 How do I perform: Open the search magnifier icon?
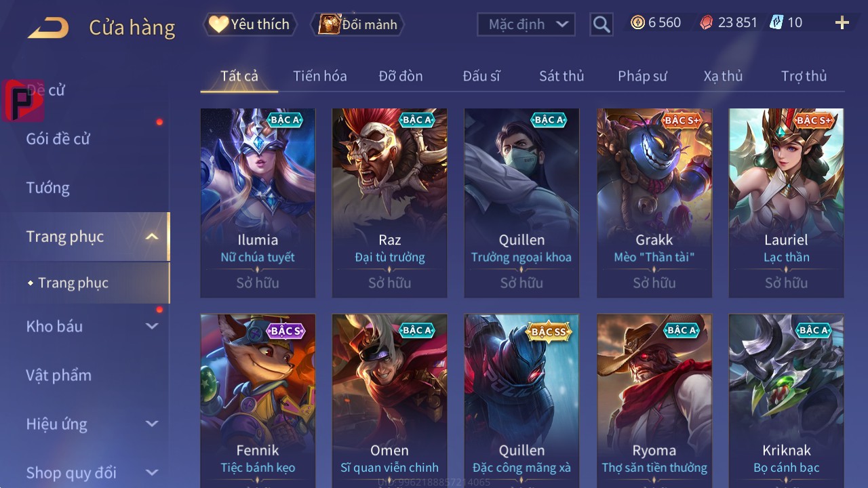pos(601,24)
